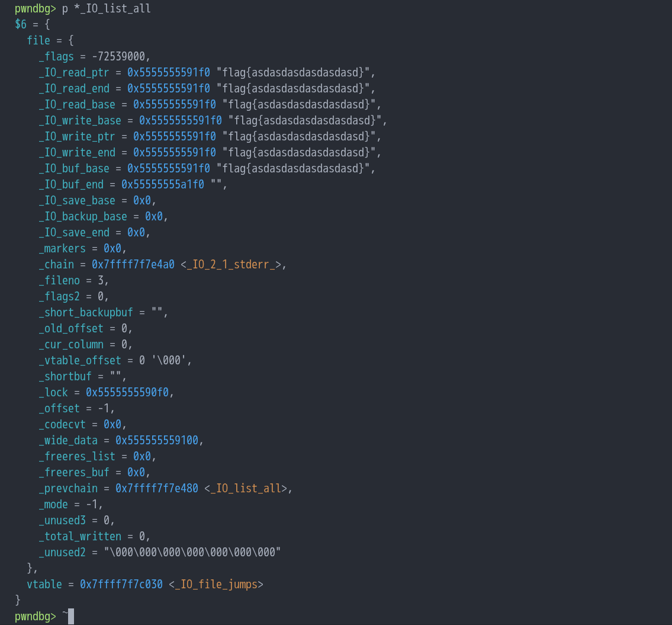
Task: Click the _short_backupbuf field name
Action: click(86, 313)
